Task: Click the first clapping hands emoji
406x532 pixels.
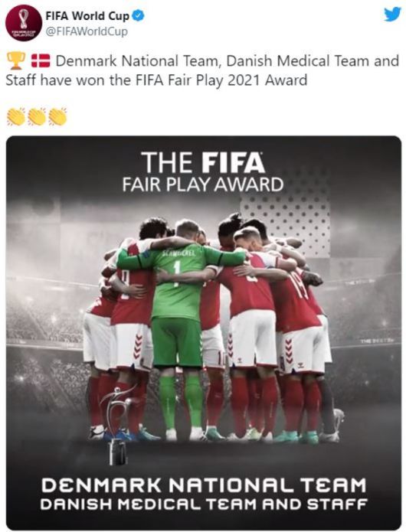Action: click(15, 116)
